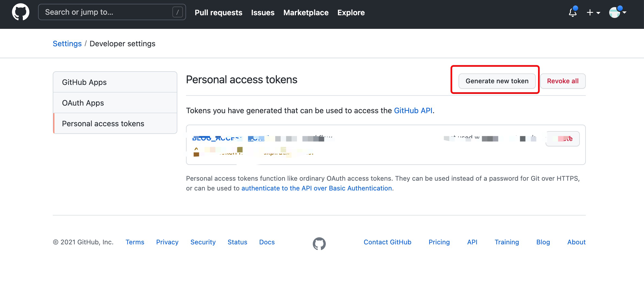The height and width of the screenshot is (283, 644).
Task: Click the Settings breadcrumb link
Action: click(x=67, y=44)
